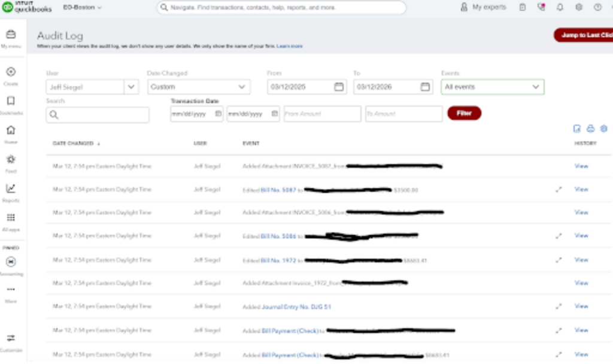Image resolution: width=613 pixels, height=364 pixels.
Task: Click the notifications bell icon
Action: (560, 7)
